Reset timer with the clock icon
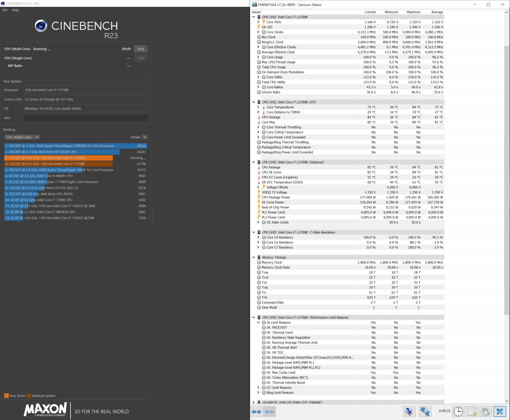The width and height of the screenshot is (510, 420). (x=458, y=411)
